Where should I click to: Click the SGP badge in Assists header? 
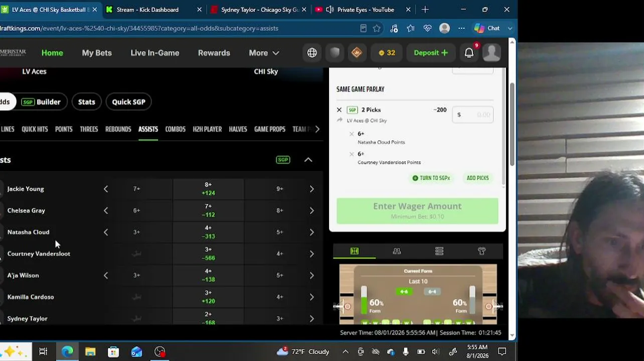coord(283,159)
